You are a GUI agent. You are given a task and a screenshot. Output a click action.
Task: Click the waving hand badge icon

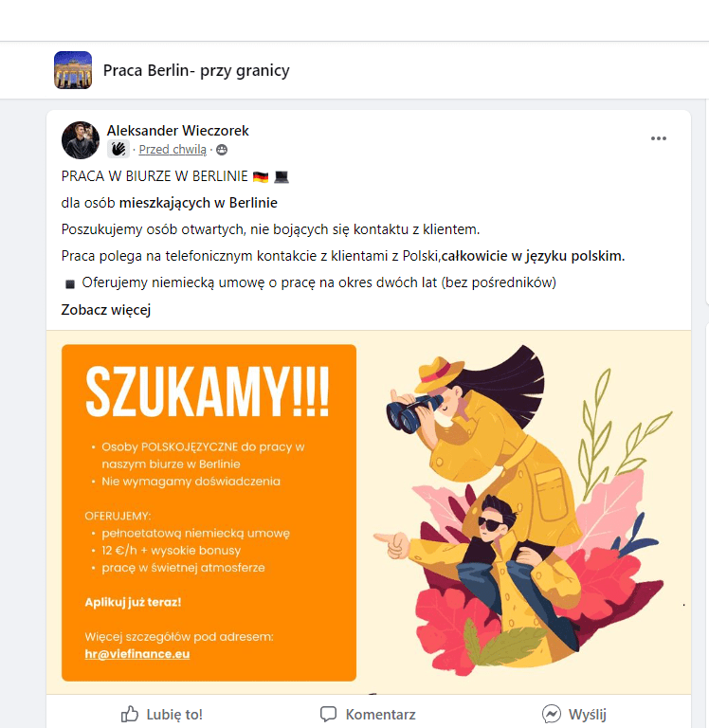coord(118,150)
